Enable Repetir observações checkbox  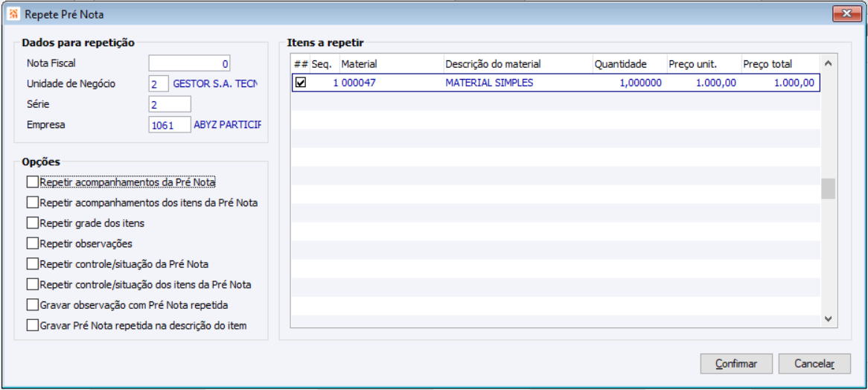coord(33,243)
